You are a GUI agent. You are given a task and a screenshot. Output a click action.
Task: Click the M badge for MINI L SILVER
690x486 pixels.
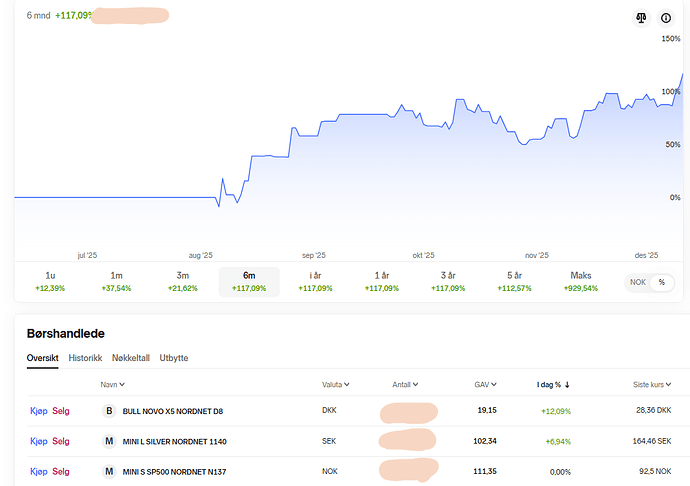109,441
